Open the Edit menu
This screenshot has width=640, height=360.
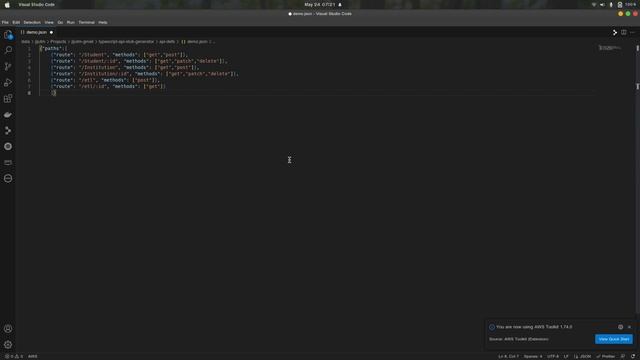[16, 22]
